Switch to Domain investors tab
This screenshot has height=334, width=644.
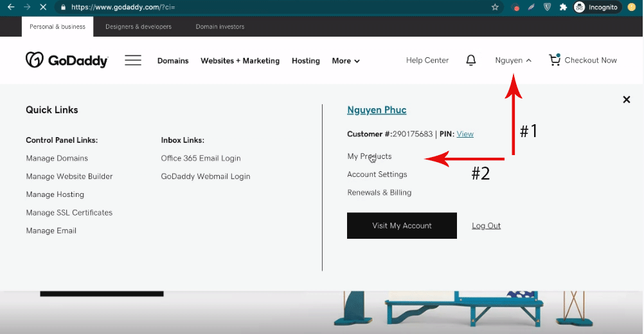tap(220, 27)
